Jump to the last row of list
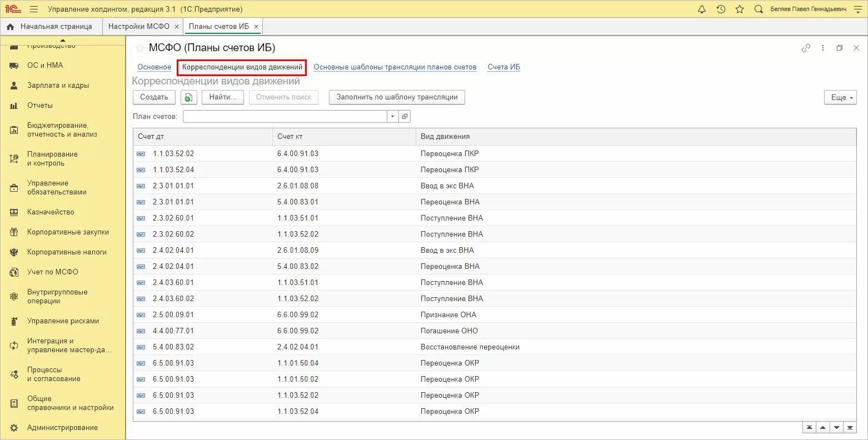 [x=850, y=428]
